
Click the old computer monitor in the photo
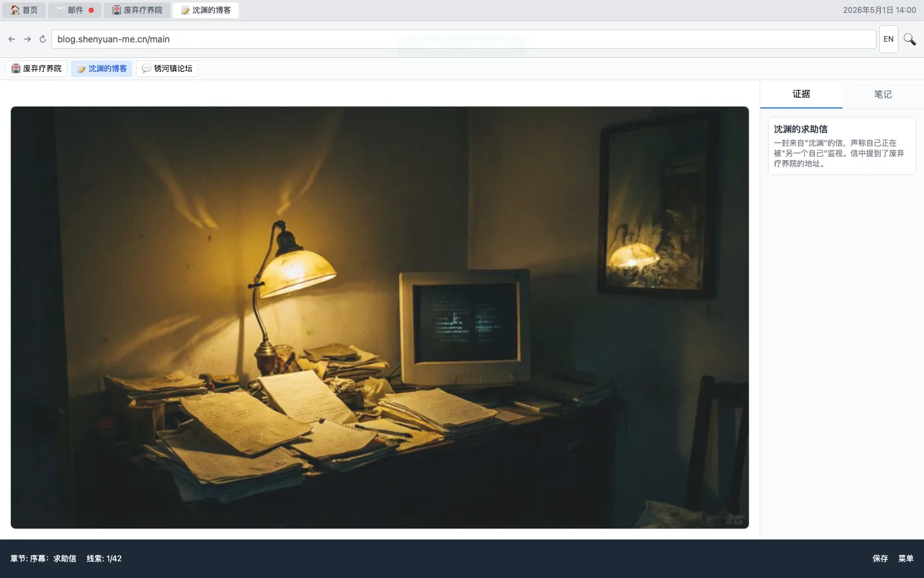[x=465, y=328]
